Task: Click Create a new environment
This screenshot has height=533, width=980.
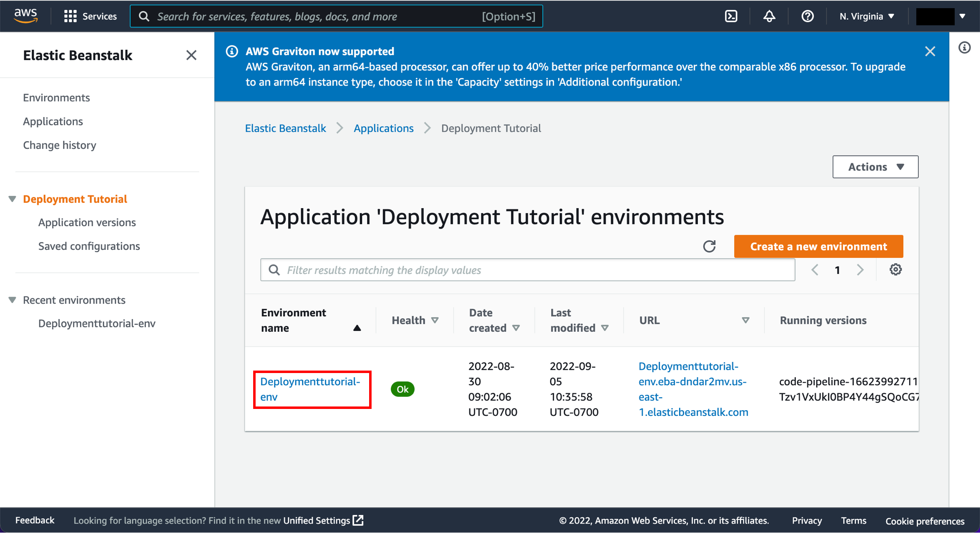Action: point(818,247)
